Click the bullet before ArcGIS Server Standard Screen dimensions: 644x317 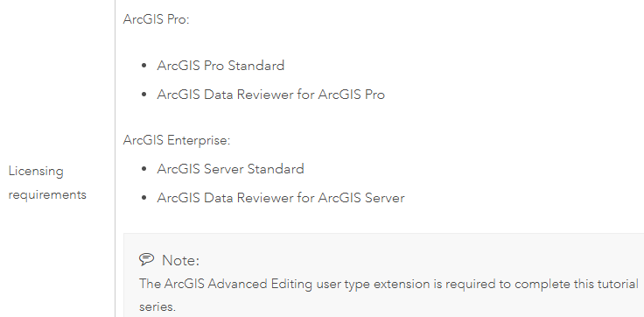(143, 169)
